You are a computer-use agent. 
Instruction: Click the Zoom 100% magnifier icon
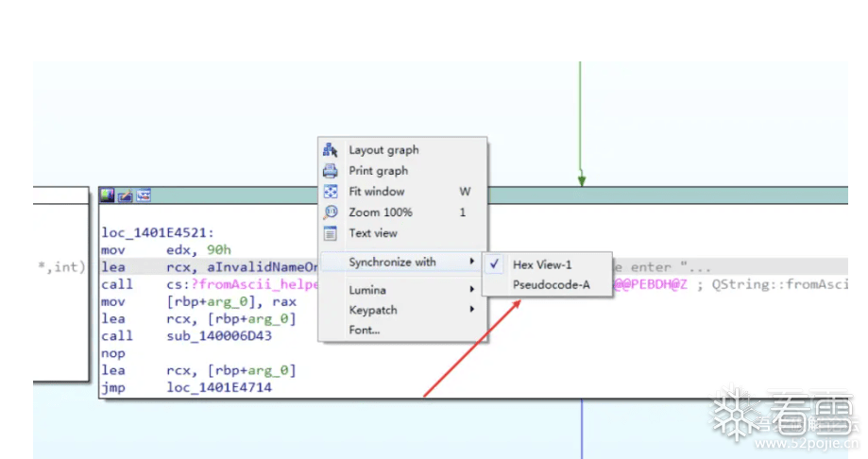331,212
